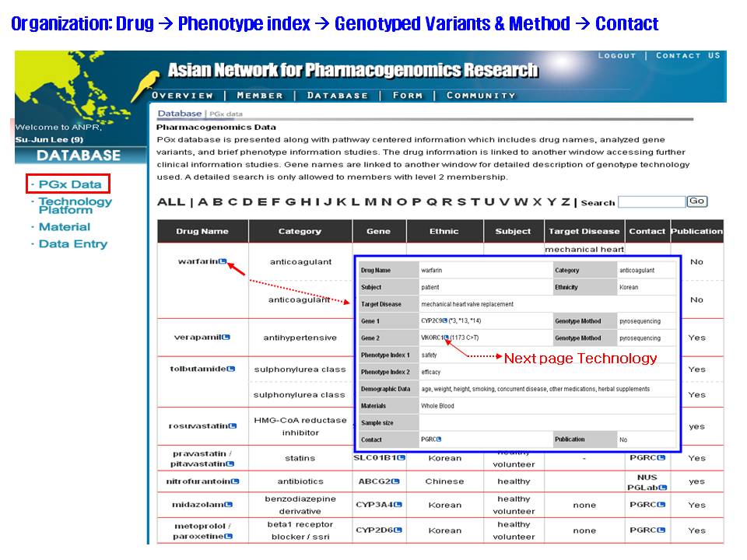Screen dimensions: 747x560
Task: Focus the Search input field
Action: pos(652,202)
